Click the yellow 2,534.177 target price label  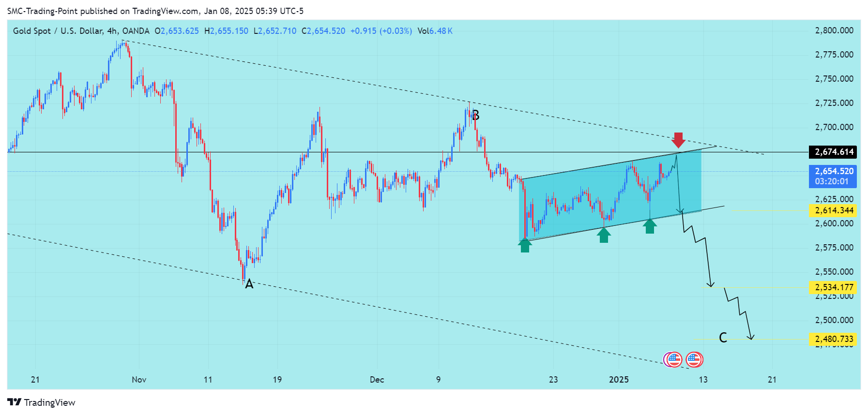pyautogui.click(x=833, y=287)
